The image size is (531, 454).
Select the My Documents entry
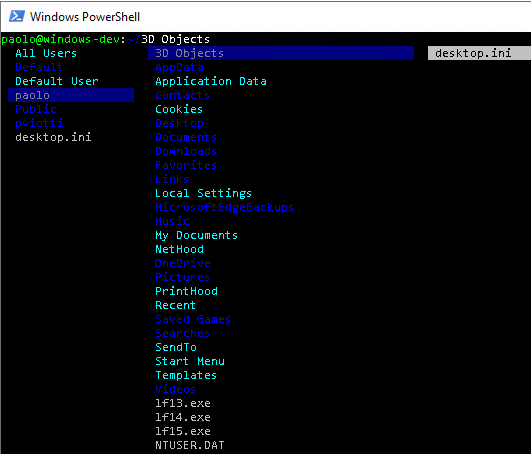click(196, 235)
